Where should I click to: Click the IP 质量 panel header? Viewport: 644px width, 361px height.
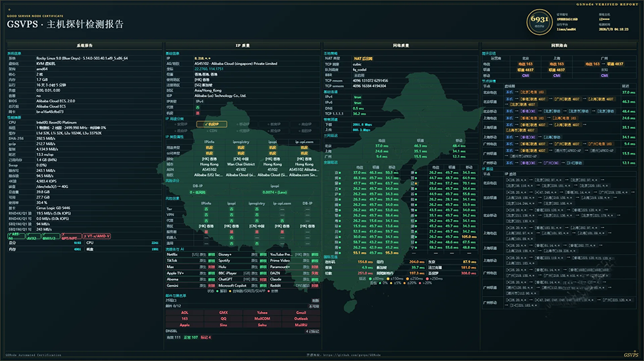pos(243,46)
